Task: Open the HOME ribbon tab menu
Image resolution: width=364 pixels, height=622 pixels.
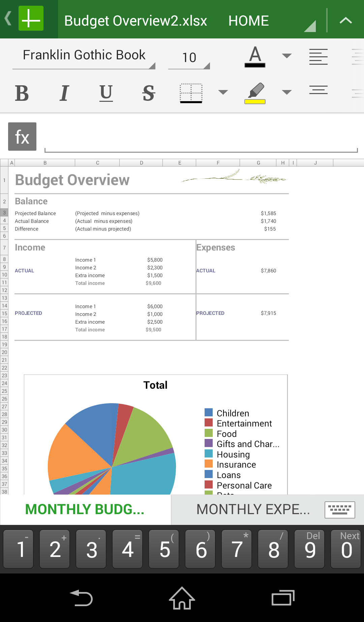Action: [248, 21]
